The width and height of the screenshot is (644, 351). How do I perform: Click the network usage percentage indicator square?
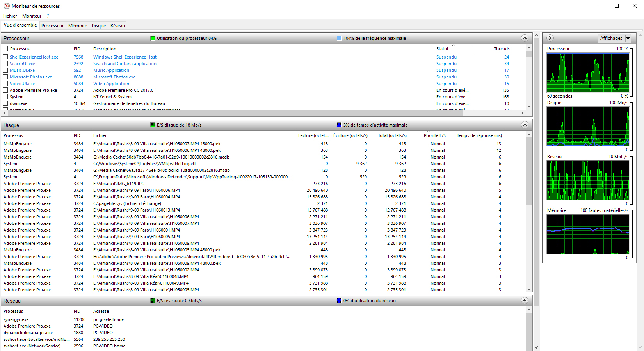339,301
